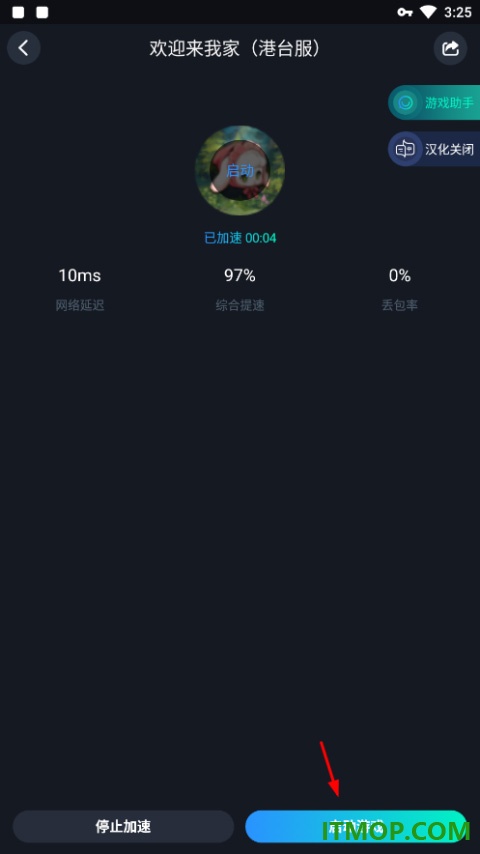Viewport: 480px width, 854px height.
Task: Tap the VPN key status icon
Action: point(405,12)
